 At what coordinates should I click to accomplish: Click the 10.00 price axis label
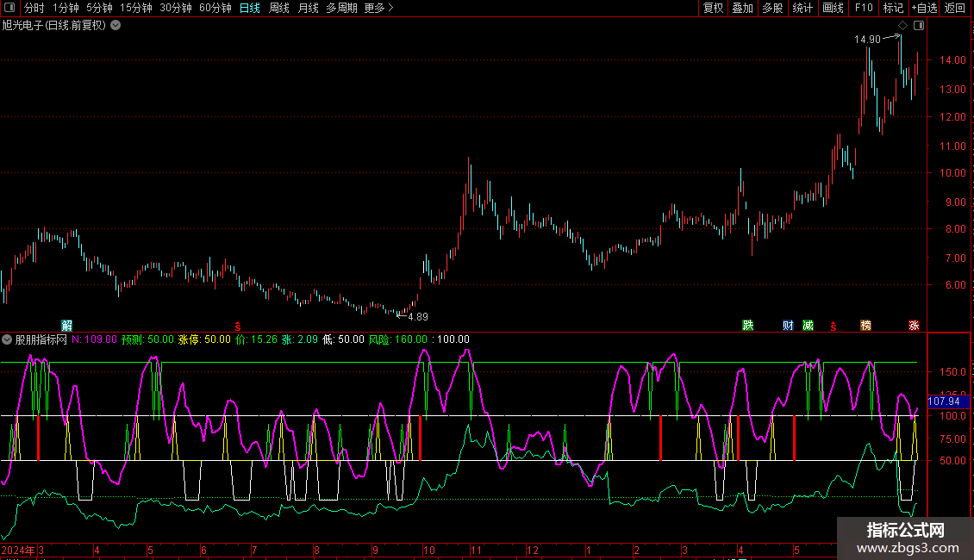tap(952, 173)
